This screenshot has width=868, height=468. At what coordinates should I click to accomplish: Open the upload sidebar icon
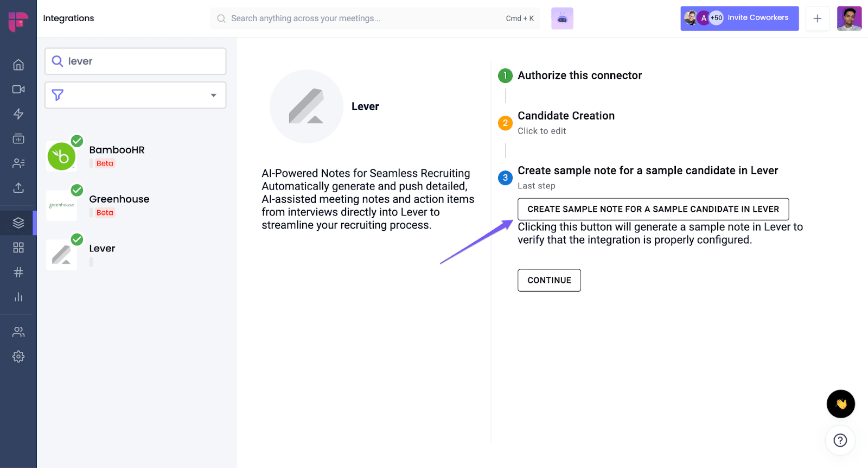(18, 188)
